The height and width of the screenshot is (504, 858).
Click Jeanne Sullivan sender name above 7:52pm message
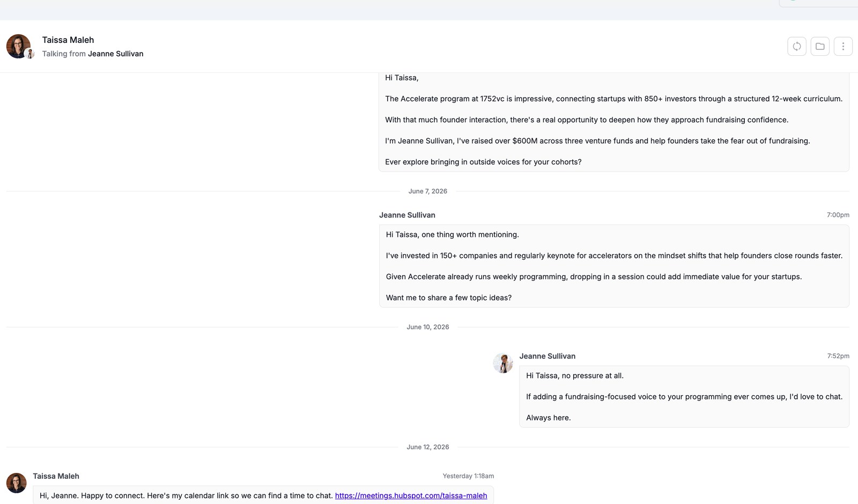(x=547, y=356)
